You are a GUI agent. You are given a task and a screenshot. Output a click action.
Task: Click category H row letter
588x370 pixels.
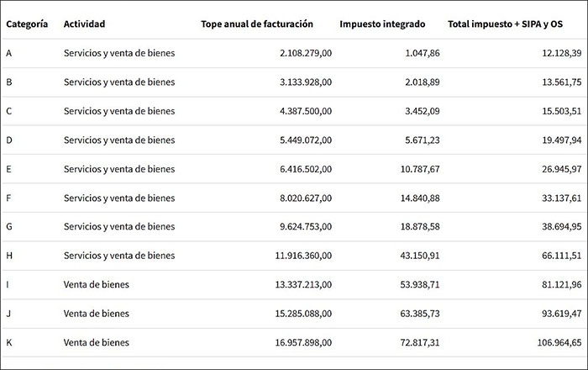pyautogui.click(x=9, y=256)
